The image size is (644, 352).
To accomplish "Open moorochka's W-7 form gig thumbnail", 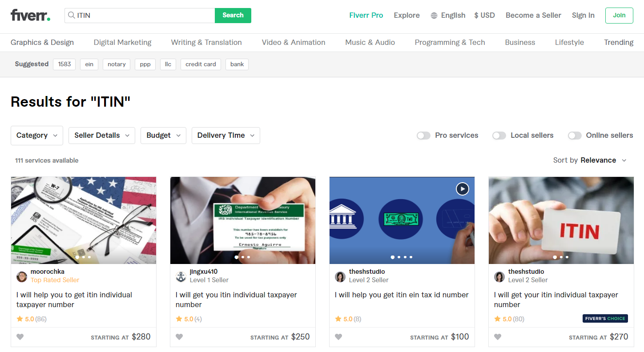I will pos(84,220).
